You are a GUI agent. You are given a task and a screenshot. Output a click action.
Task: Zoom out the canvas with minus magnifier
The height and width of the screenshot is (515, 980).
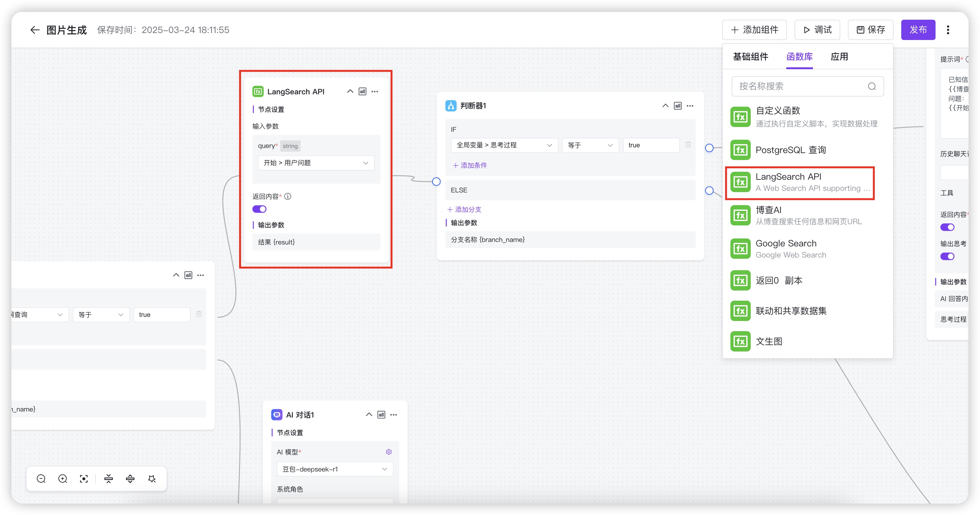pyautogui.click(x=41, y=479)
